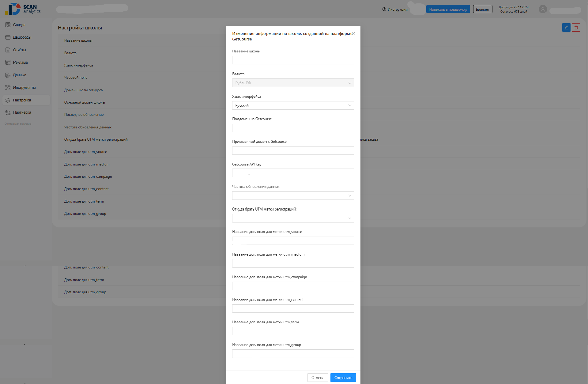Open the Валюта dropdown
This screenshot has height=384, width=588.
293,83
